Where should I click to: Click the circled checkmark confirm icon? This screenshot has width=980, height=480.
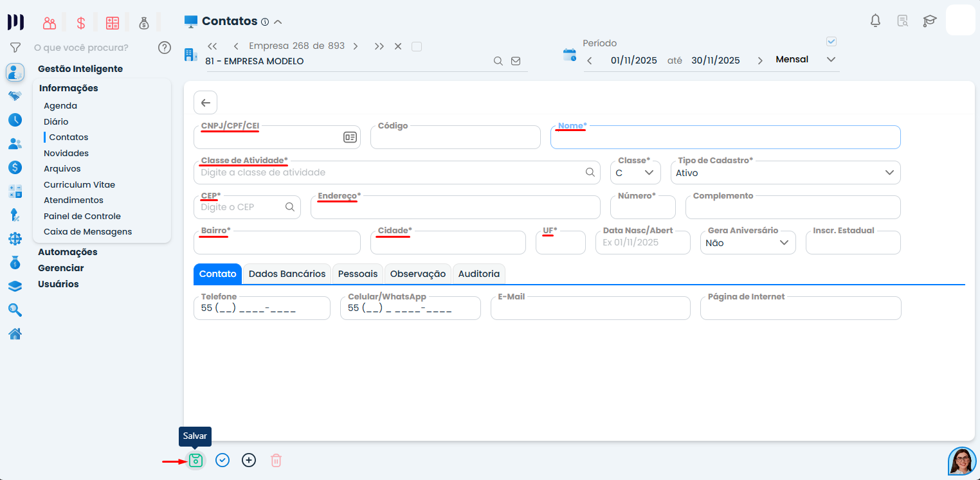222,460
